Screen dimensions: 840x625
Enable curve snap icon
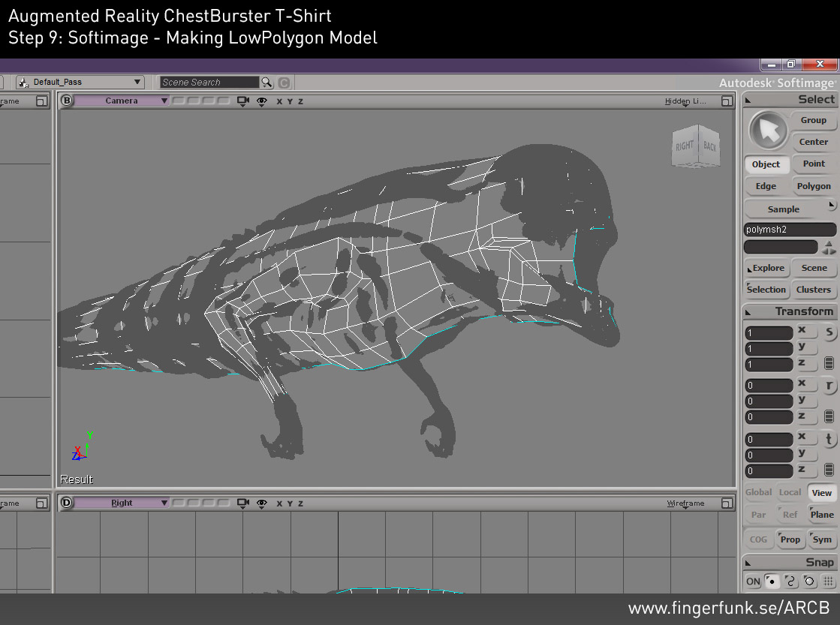(x=790, y=581)
